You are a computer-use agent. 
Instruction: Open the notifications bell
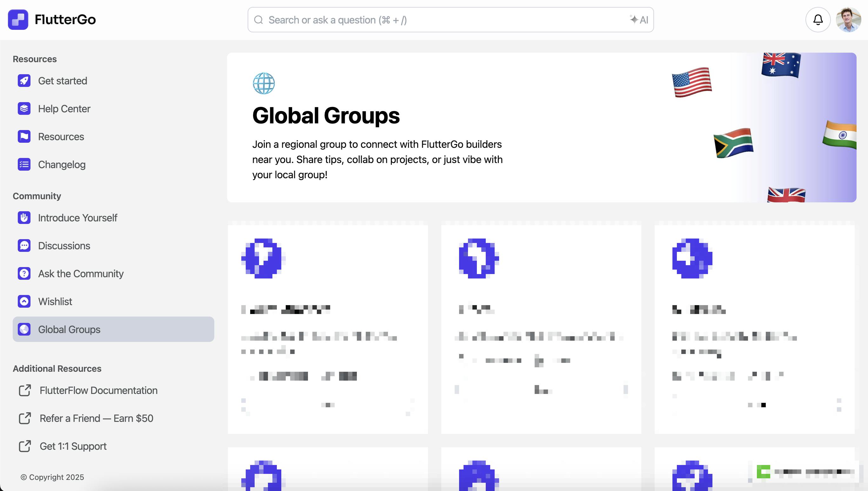point(818,20)
